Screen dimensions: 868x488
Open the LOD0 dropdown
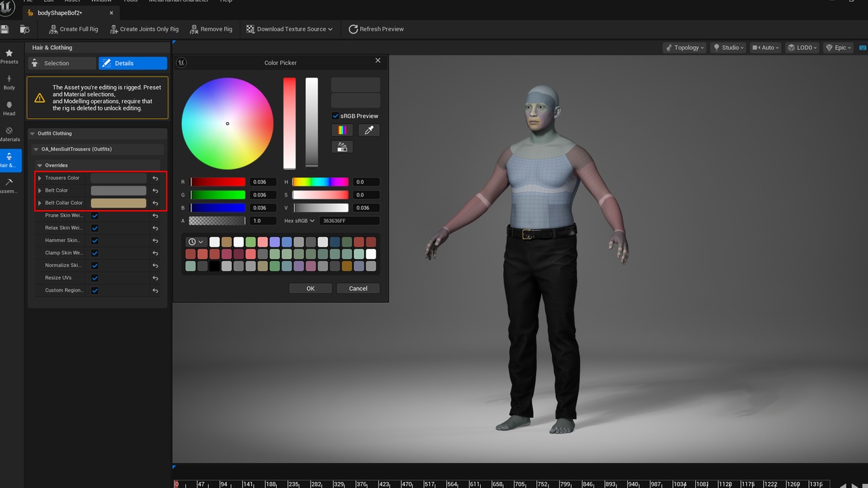pyautogui.click(x=802, y=47)
